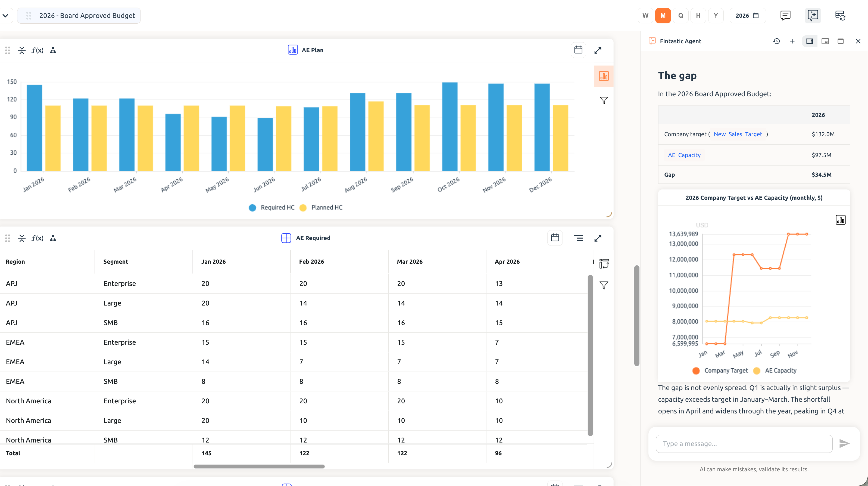Click the AE Required horizontal scrollbar

coord(259,466)
